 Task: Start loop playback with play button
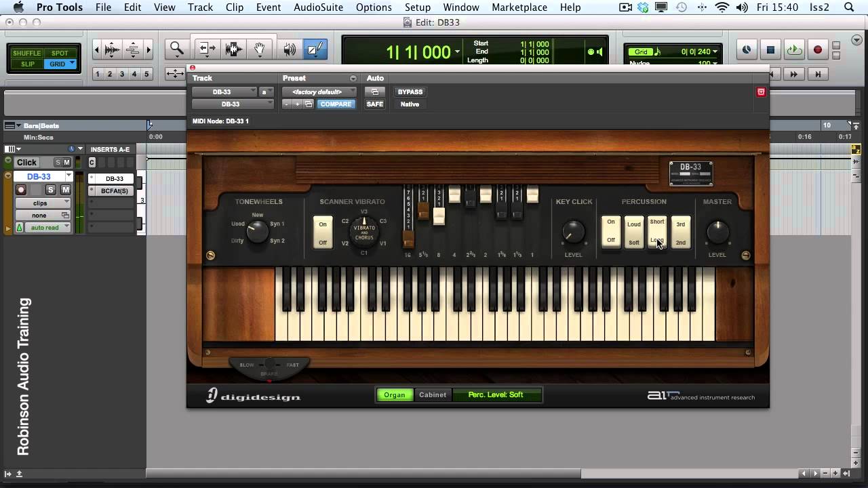(x=794, y=49)
